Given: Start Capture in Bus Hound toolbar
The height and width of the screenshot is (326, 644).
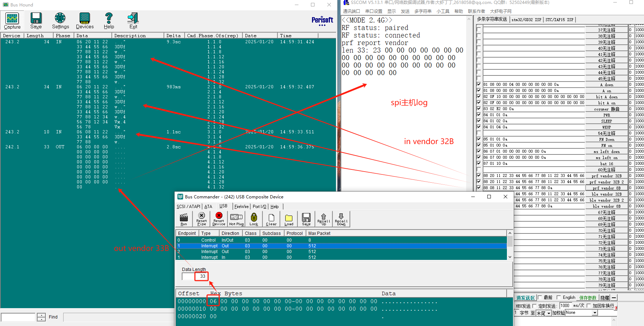Looking at the screenshot, I should [x=12, y=21].
